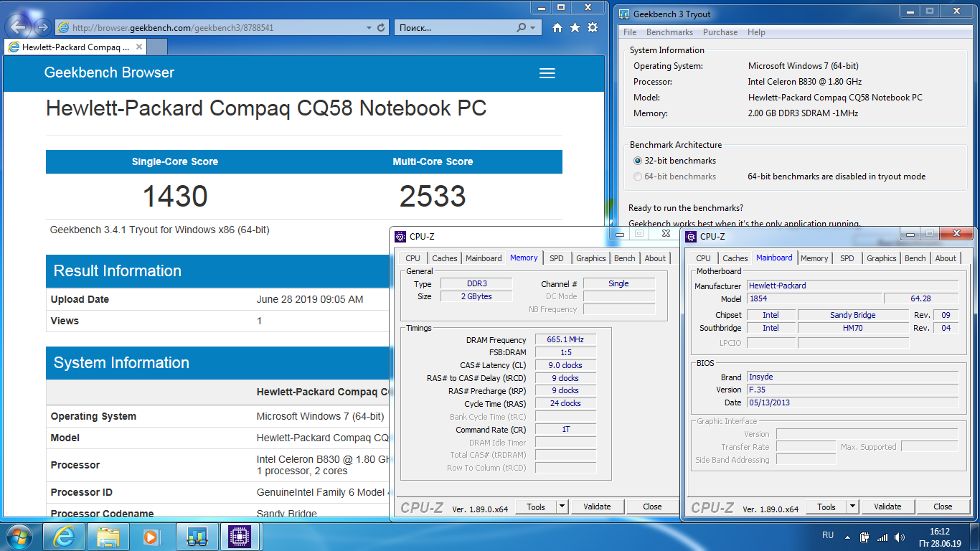The image size is (980, 551).
Task: Click the multi-core score 2533
Action: (433, 197)
